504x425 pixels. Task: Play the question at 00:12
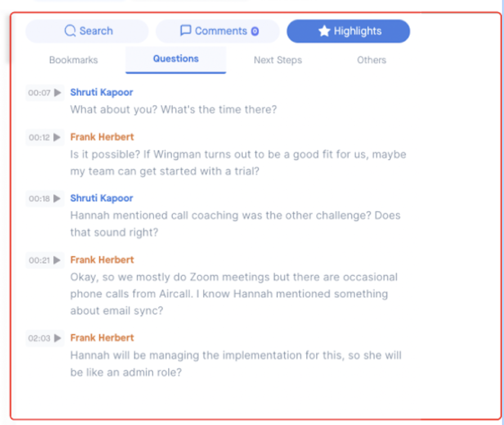[x=57, y=137]
